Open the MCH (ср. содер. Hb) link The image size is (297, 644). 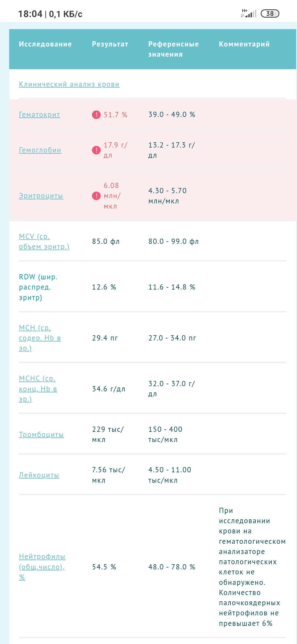point(40,338)
